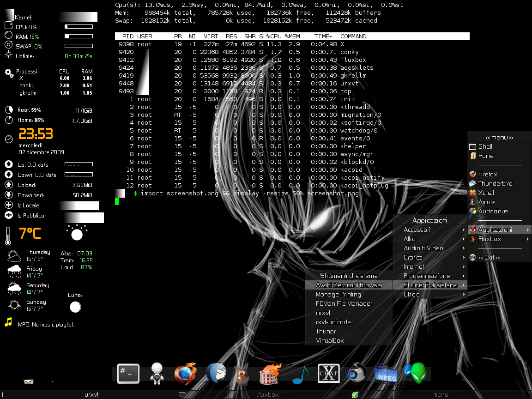This screenshot has width=532, height=399.
Task: Launch the terminal icon in the dock
Action: pyautogui.click(x=128, y=374)
